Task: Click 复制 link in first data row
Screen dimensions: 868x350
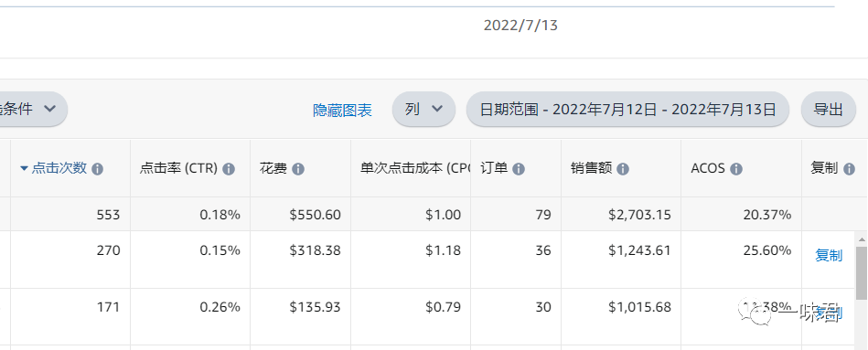Action: (x=829, y=256)
